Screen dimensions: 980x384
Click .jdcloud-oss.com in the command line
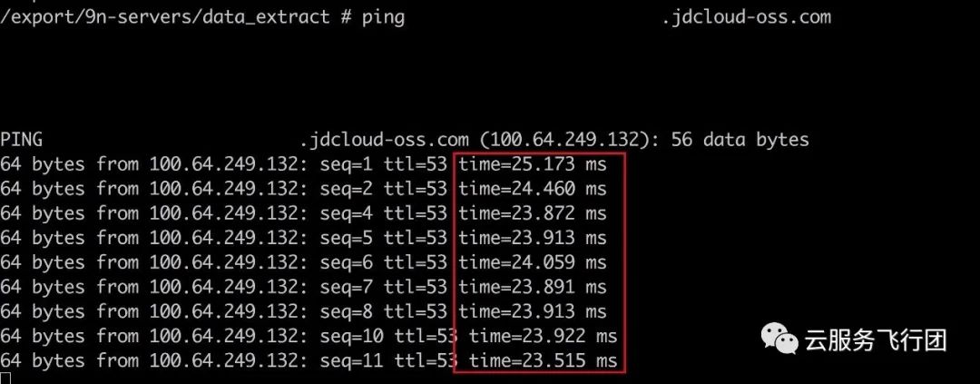[747, 17]
